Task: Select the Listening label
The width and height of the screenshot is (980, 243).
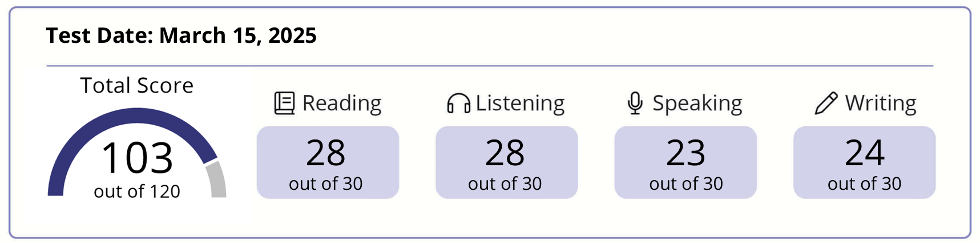Action: coord(520,103)
